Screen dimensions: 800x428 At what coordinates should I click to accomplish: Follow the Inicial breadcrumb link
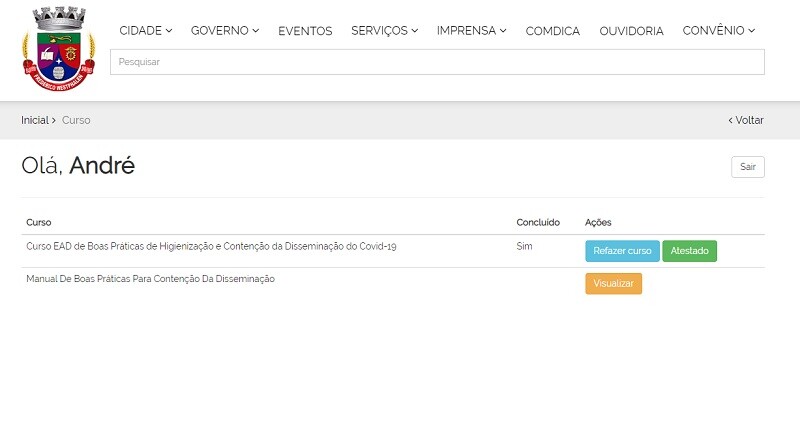[x=35, y=120]
